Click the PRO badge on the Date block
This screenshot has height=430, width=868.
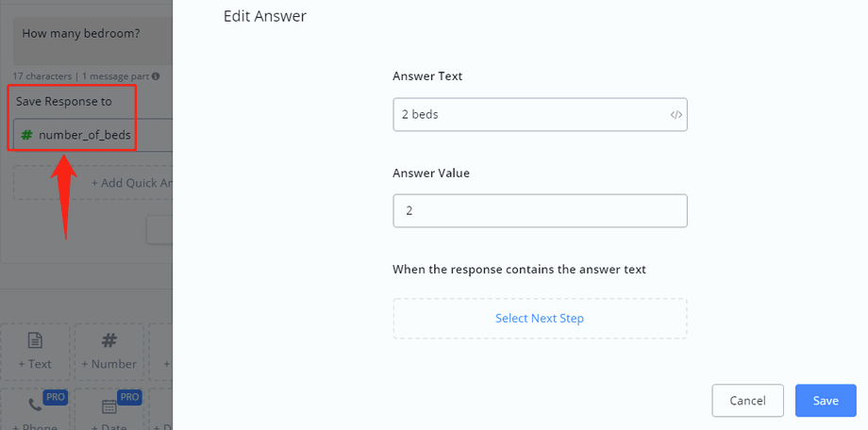(x=128, y=397)
